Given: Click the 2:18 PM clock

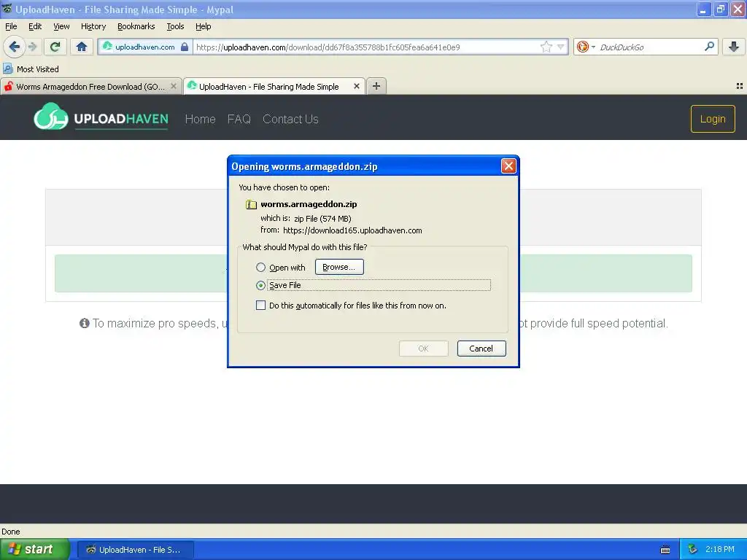Looking at the screenshot, I should point(720,550).
